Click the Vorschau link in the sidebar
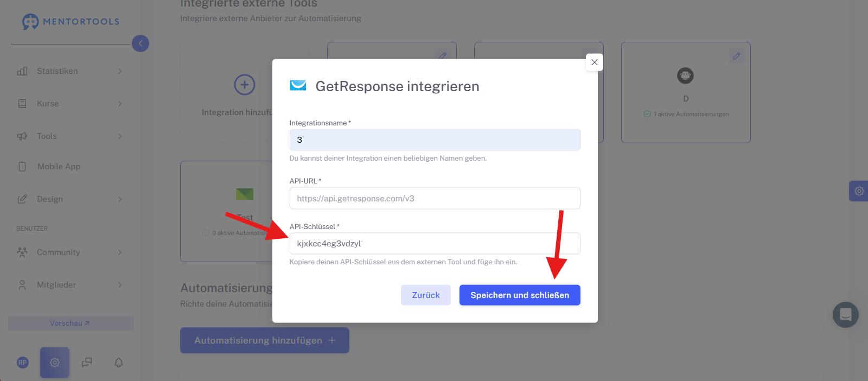868x381 pixels. pos(71,323)
